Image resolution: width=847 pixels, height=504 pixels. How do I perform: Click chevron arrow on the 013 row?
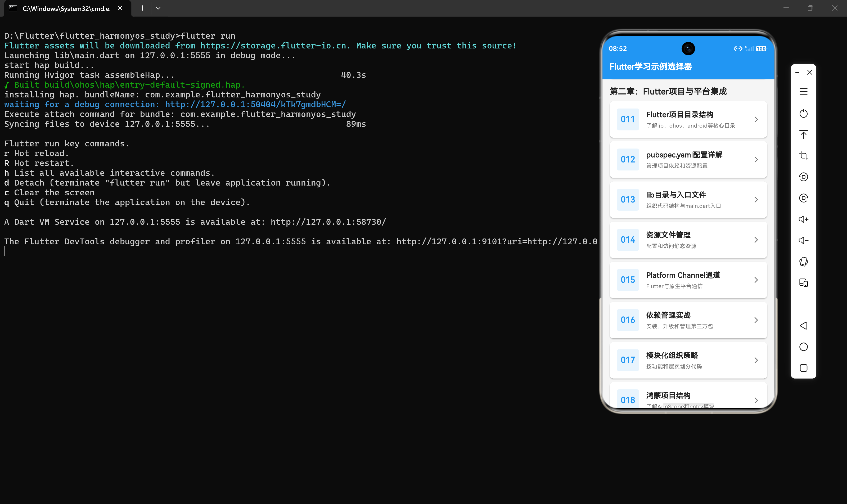point(756,200)
